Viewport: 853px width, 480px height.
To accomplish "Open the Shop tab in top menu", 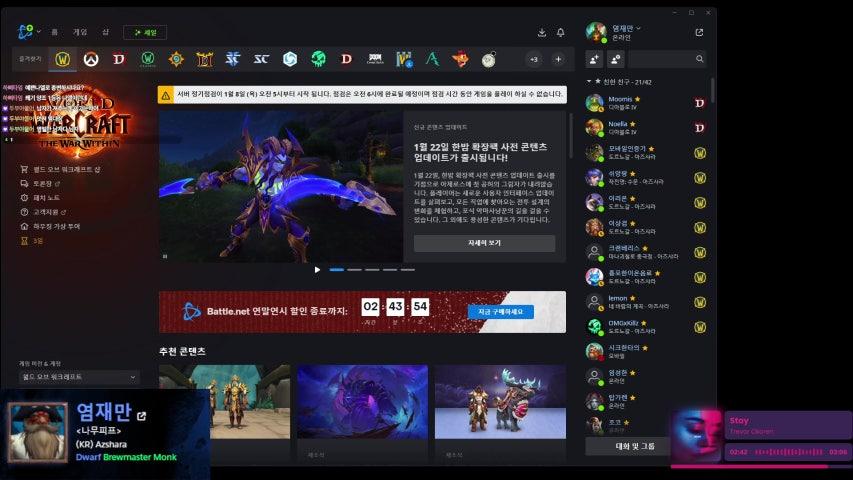I will (106, 32).
